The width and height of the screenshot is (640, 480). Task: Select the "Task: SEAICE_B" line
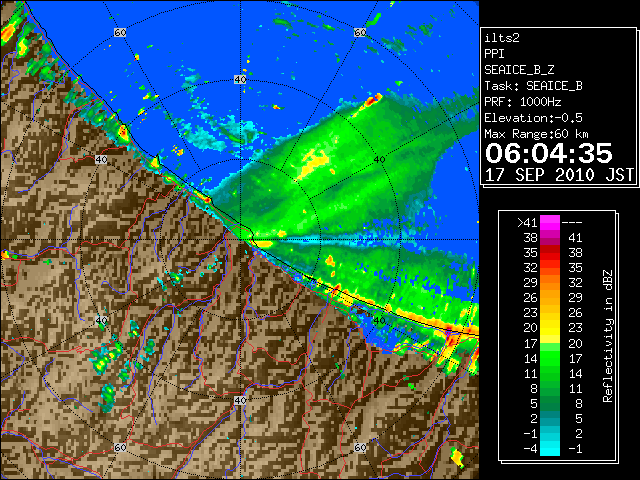[533, 86]
